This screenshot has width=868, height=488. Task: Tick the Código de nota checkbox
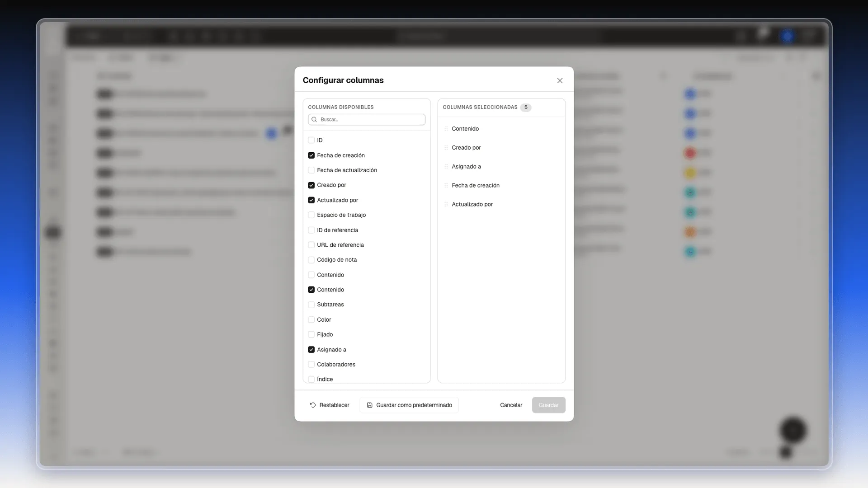(311, 260)
